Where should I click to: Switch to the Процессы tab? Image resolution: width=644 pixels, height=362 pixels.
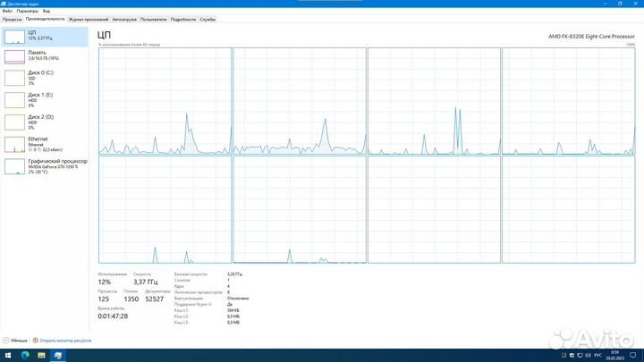pos(12,20)
